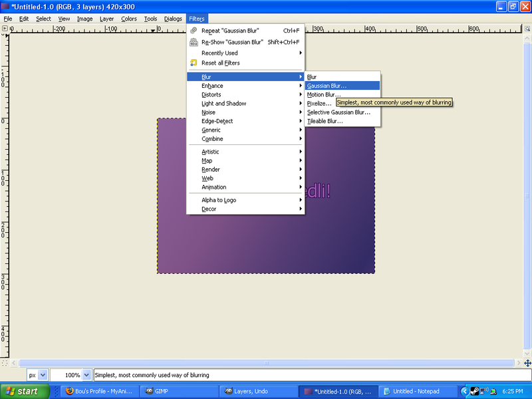Switch to Layers, Undo taskbar button
Screen dimensions: 532x399
tap(258, 391)
